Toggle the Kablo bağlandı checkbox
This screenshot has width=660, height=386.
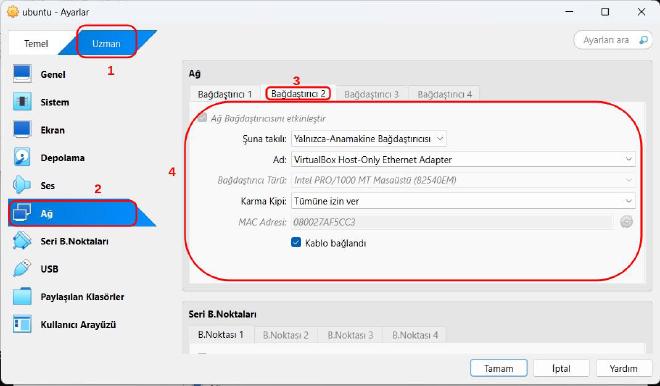click(296, 242)
